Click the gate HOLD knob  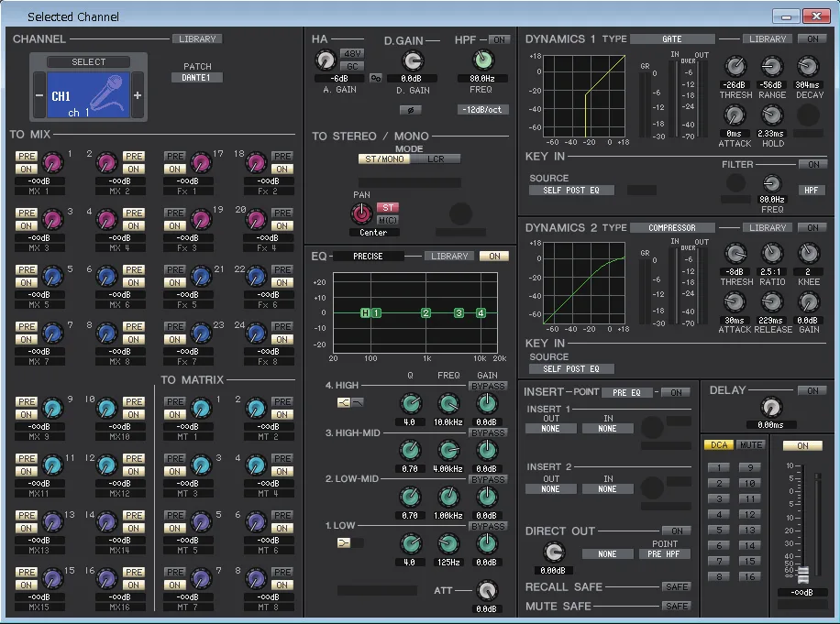pyautogui.click(x=771, y=115)
